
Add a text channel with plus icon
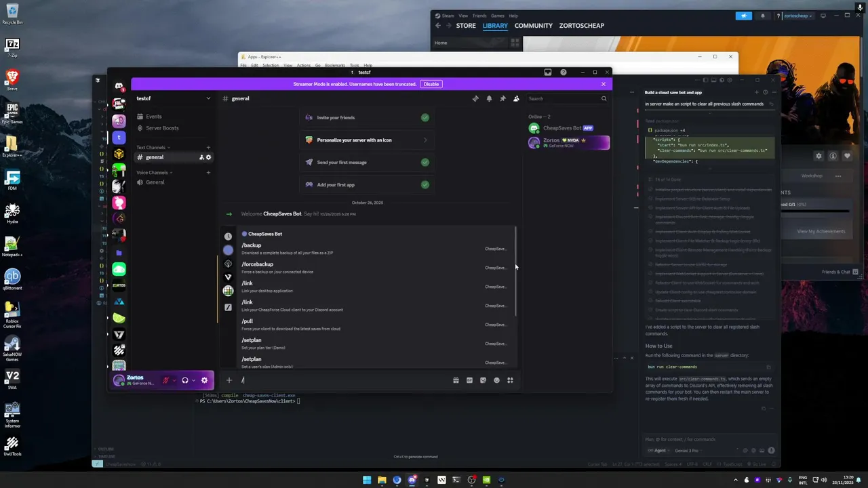pyautogui.click(x=208, y=147)
